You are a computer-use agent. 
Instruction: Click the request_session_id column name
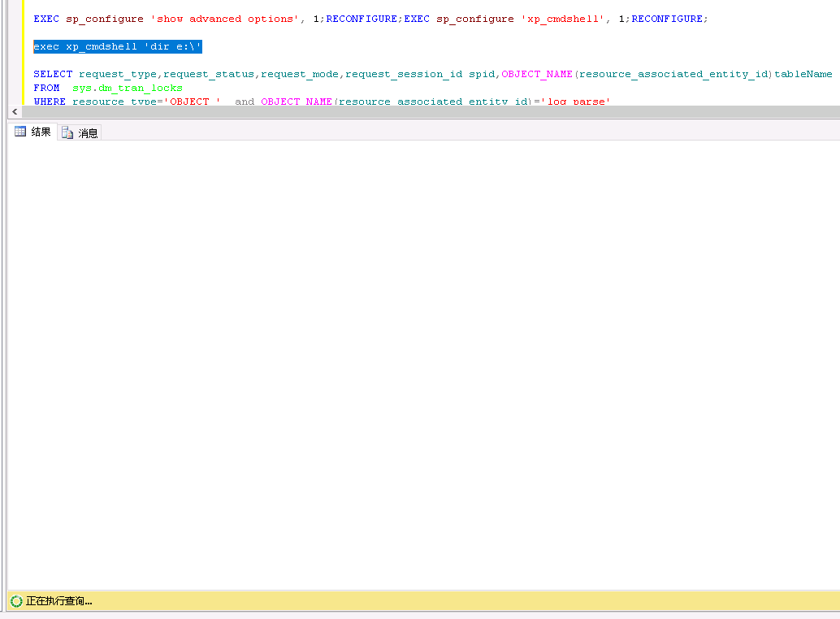coord(404,74)
